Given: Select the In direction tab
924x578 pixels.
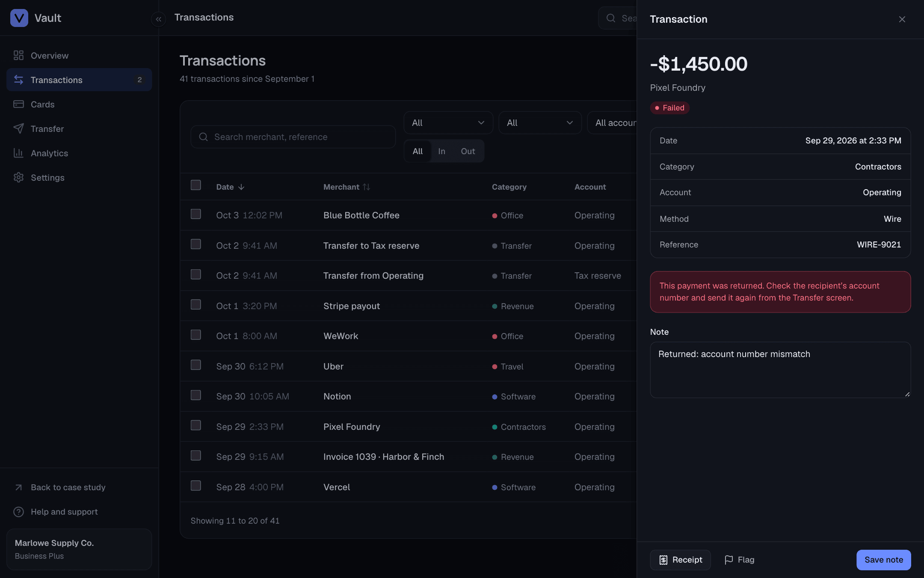Looking at the screenshot, I should pos(442,151).
